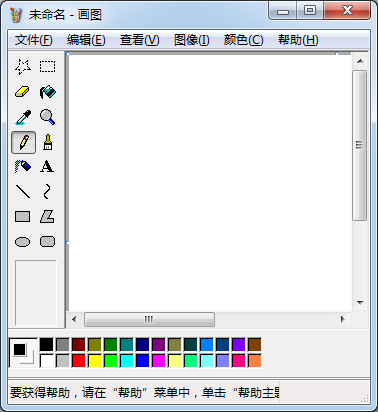Open the 编辑(E) menu
Image resolution: width=378 pixels, height=412 pixels.
[x=86, y=40]
